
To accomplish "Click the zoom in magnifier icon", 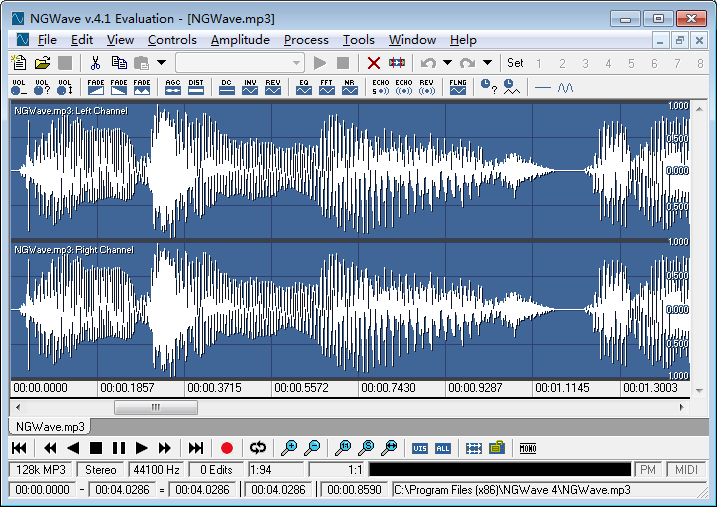I will click(289, 448).
